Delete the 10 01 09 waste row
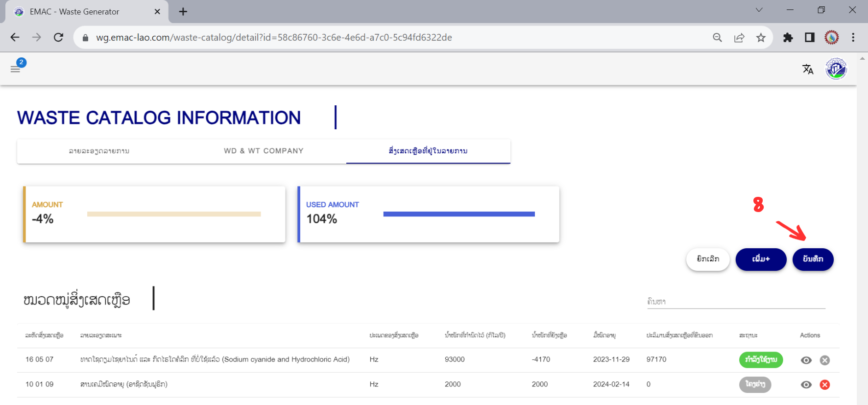Screen dimensions: 868x405 tap(825, 384)
